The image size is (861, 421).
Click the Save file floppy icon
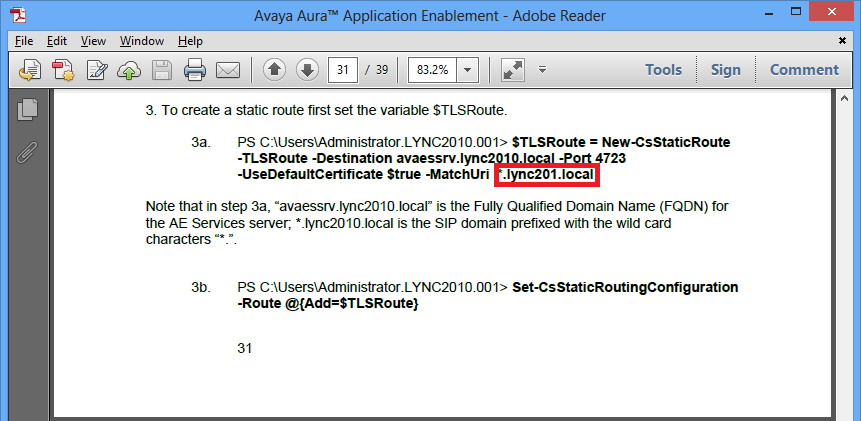(x=163, y=70)
